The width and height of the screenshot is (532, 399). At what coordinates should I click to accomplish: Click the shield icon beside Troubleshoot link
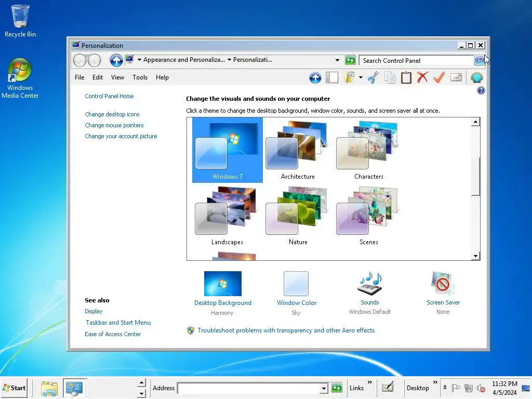point(191,330)
